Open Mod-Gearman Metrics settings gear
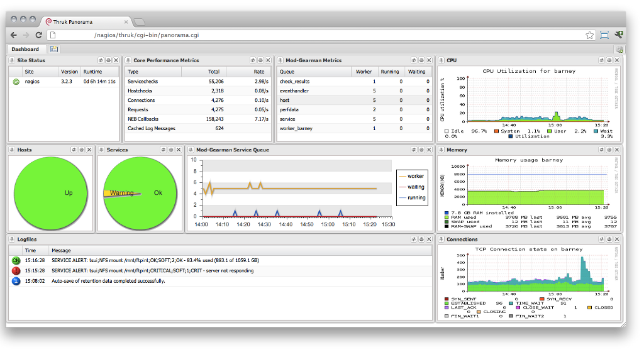 click(x=421, y=60)
